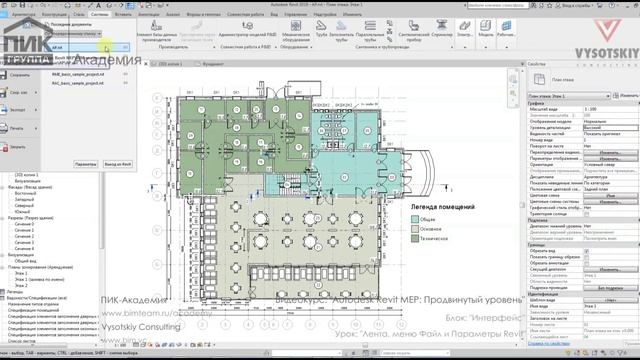
Task: Open the properties help link
Action: [549, 344]
